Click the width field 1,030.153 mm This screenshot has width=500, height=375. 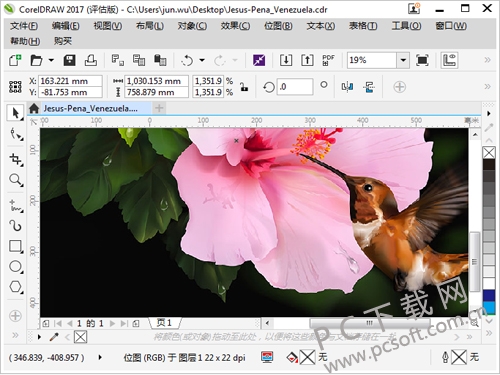(156, 81)
